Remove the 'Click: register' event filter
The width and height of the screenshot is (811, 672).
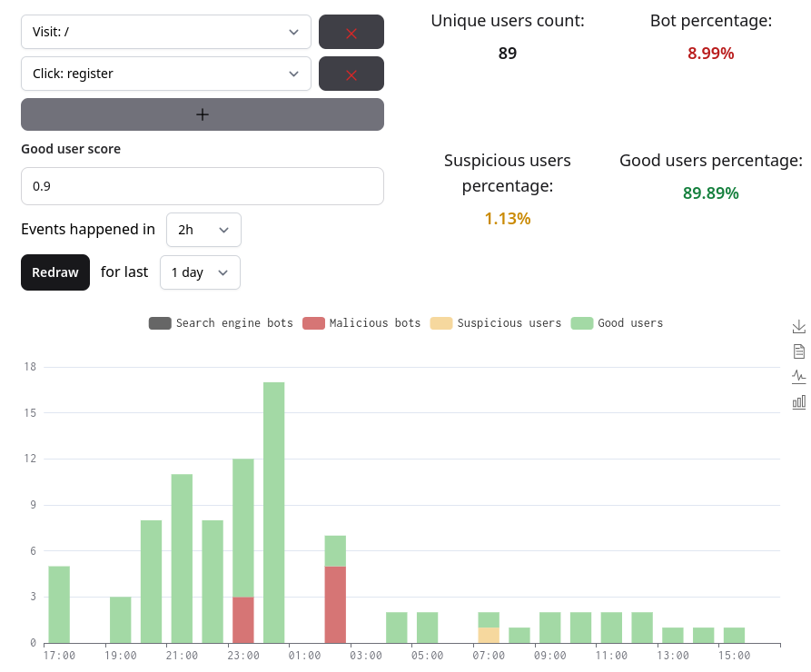coord(351,74)
